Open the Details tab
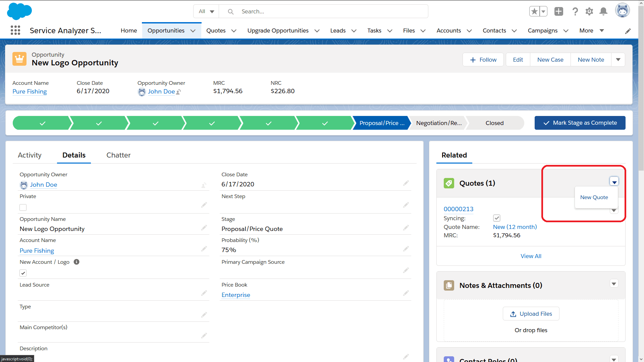Image resolution: width=644 pixels, height=362 pixels. click(74, 155)
